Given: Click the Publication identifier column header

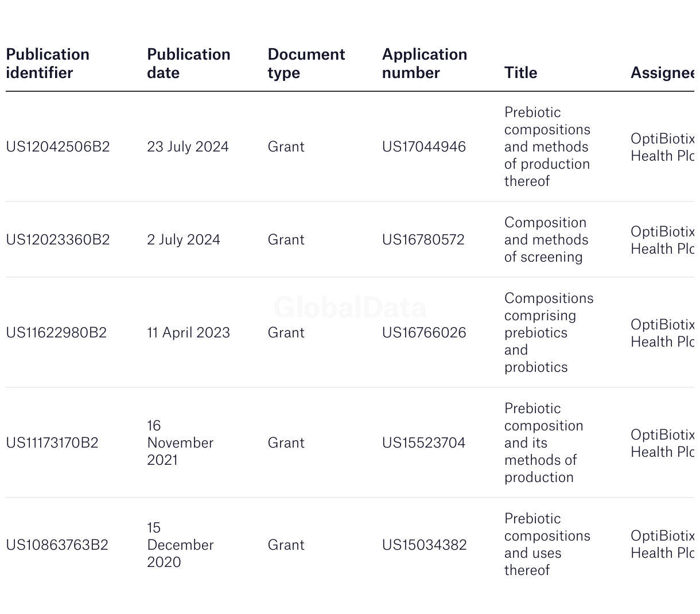Looking at the screenshot, I should (48, 64).
